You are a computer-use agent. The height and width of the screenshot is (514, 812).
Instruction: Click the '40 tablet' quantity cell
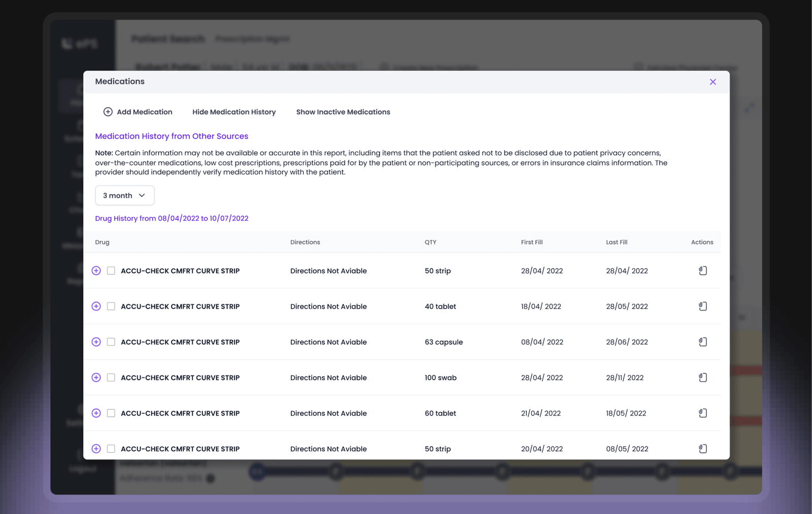441,306
